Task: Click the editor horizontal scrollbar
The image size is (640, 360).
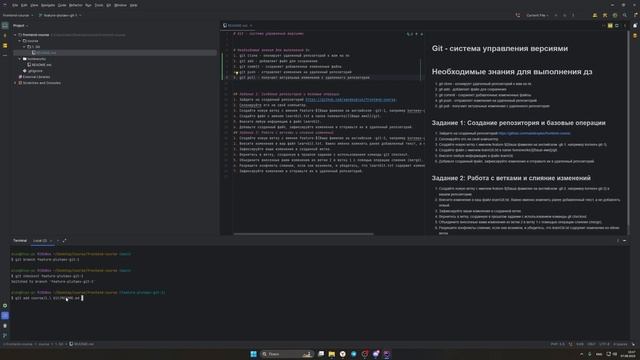Action: 303,234
